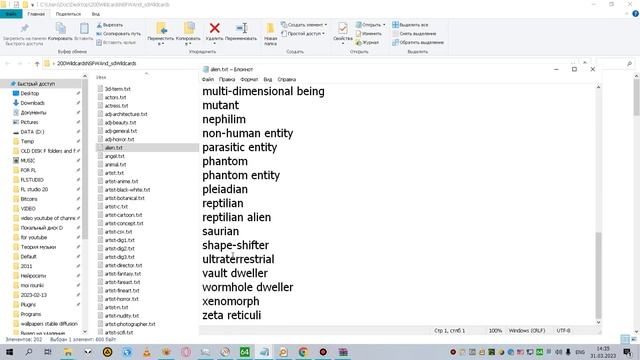The height and width of the screenshot is (360, 640).
Task: Select the angel.txt file
Action: tap(114, 156)
